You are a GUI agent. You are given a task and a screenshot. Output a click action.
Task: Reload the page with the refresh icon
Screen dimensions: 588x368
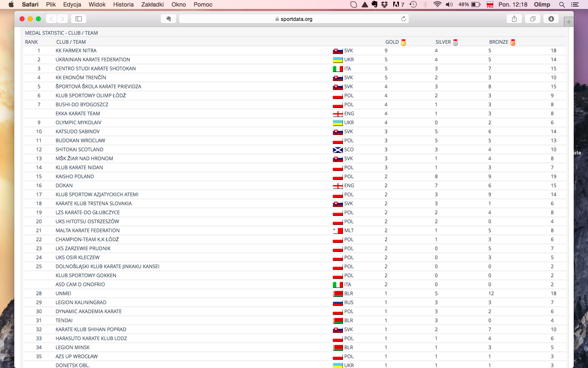pos(403,19)
